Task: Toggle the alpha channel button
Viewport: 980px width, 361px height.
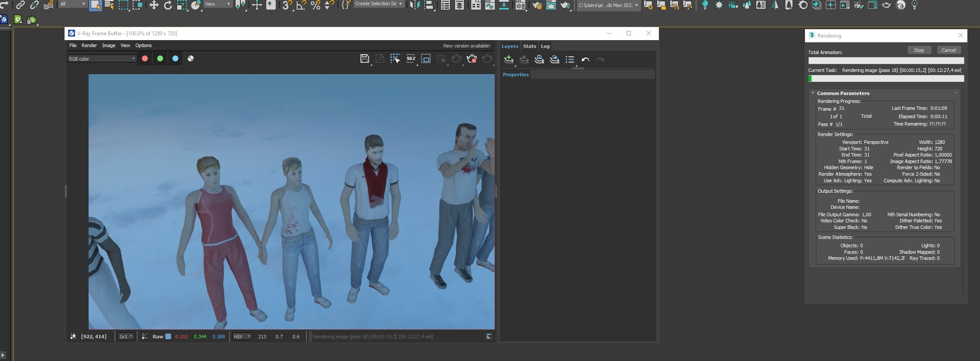Action: 191,58
